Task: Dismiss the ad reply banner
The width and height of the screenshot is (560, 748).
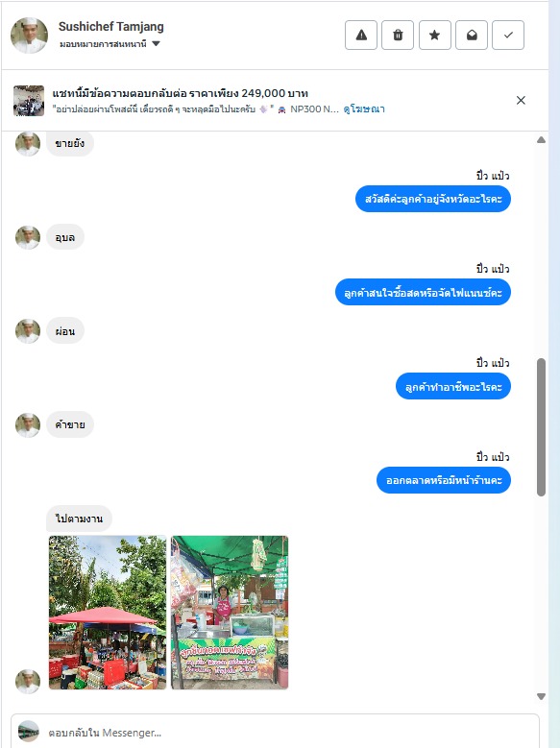Action: click(x=521, y=100)
